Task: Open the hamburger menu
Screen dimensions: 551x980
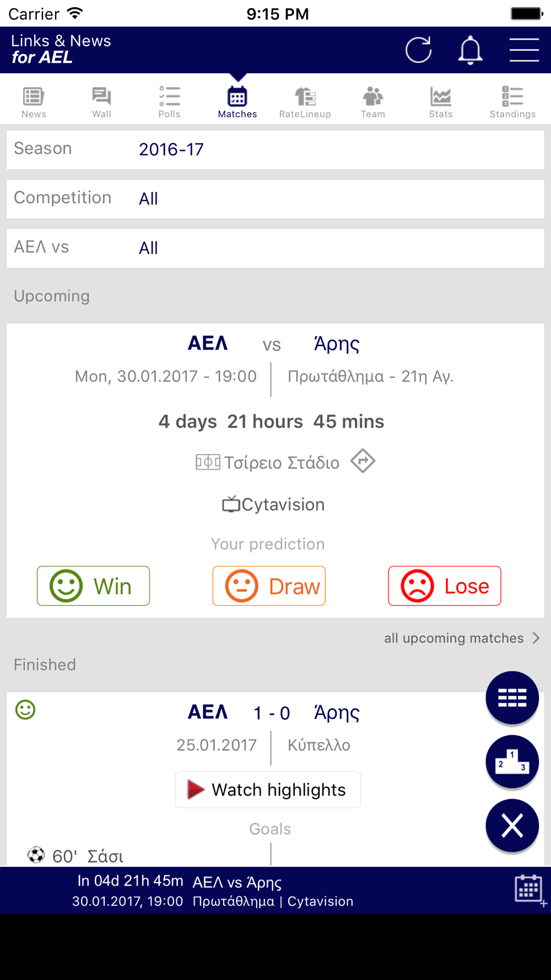Action: pyautogui.click(x=524, y=50)
